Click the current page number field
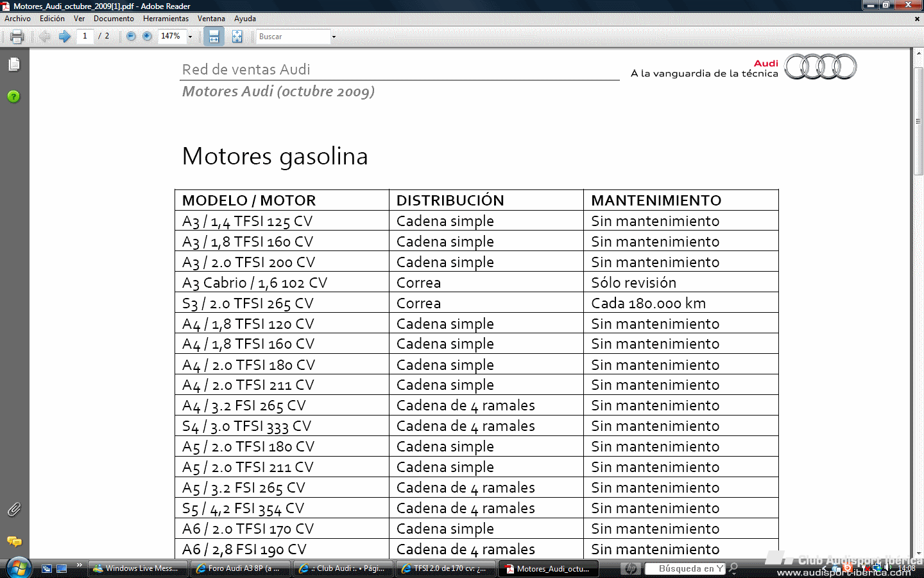 click(x=85, y=37)
